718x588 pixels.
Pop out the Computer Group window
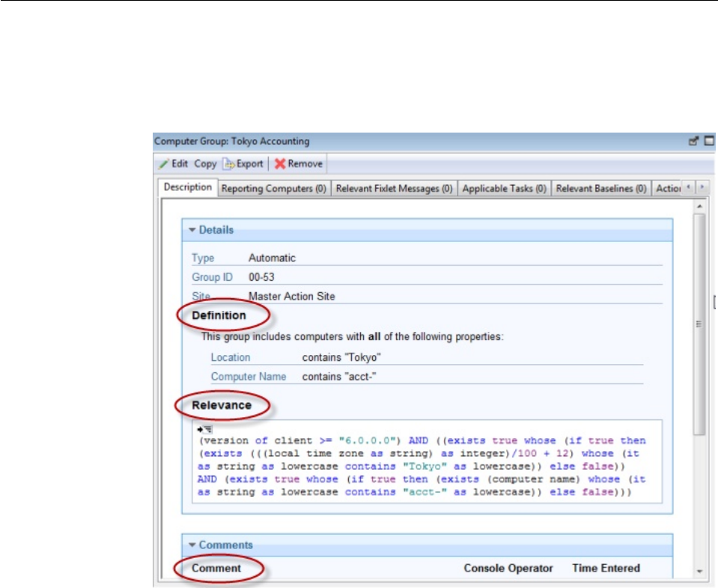tap(694, 141)
